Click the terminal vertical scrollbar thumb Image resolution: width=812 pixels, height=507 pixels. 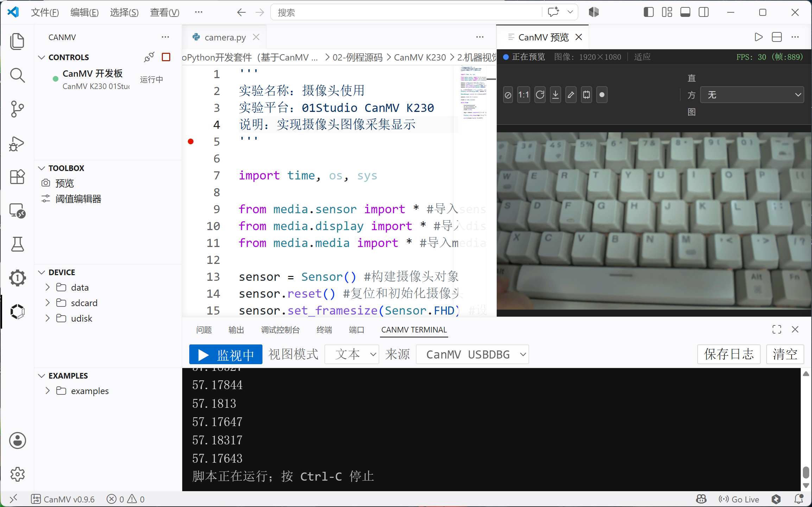click(x=806, y=473)
